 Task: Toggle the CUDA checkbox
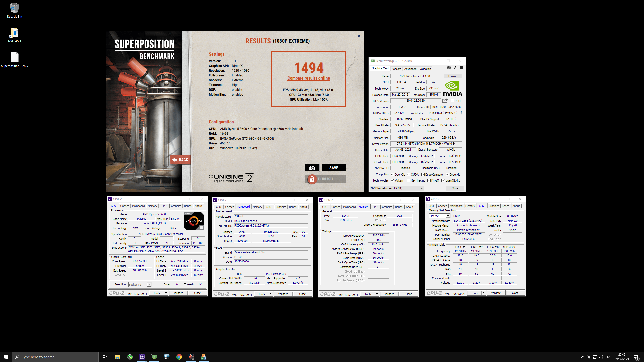point(409,174)
